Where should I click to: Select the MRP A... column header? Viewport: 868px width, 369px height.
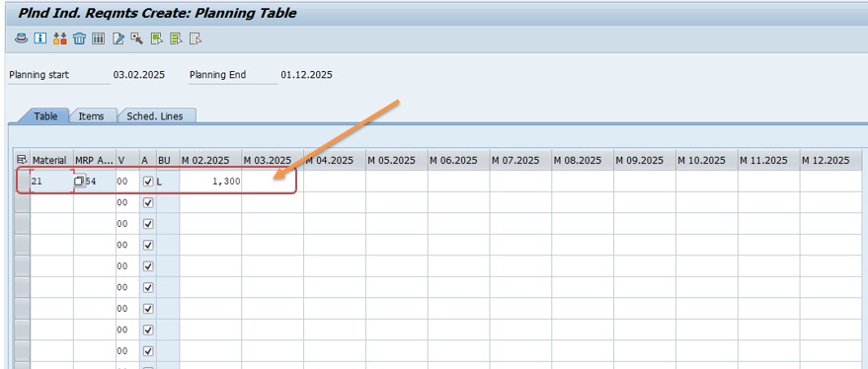pyautogui.click(x=95, y=160)
